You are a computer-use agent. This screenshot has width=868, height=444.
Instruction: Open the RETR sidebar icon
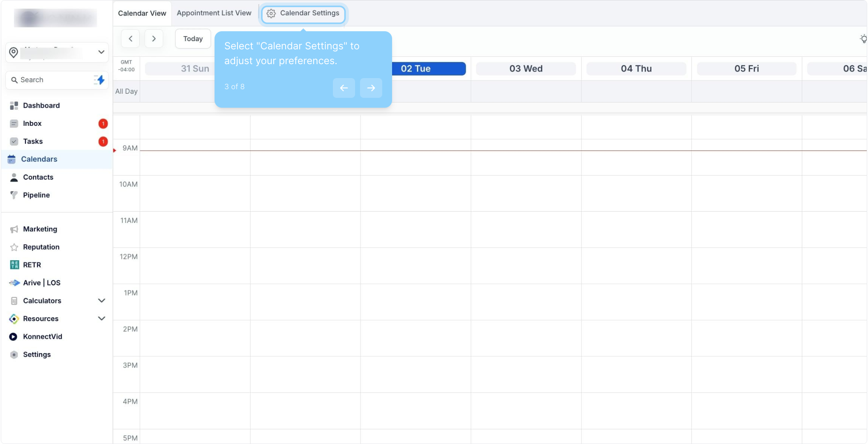14,265
